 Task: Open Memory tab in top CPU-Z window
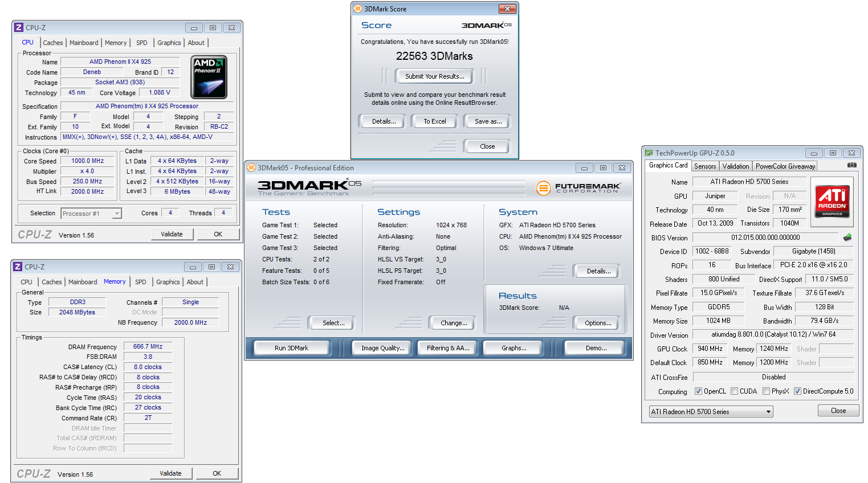tap(116, 43)
